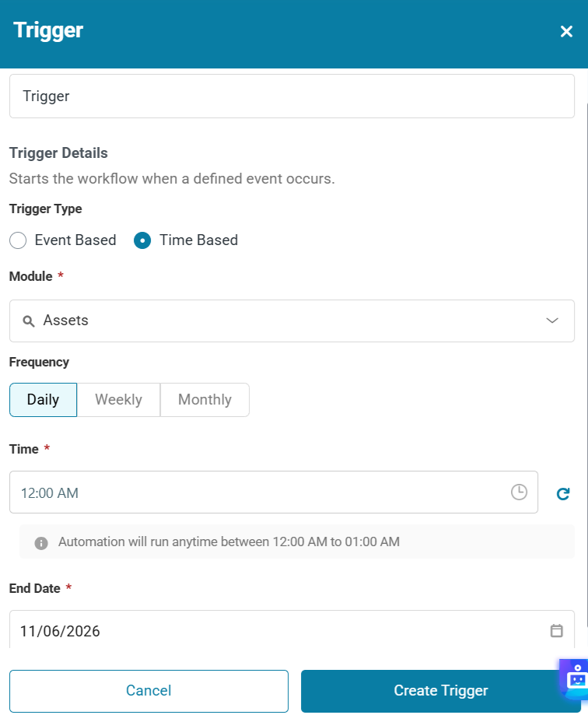588x722 pixels.
Task: Select the Event Based trigger type
Action: (x=18, y=240)
